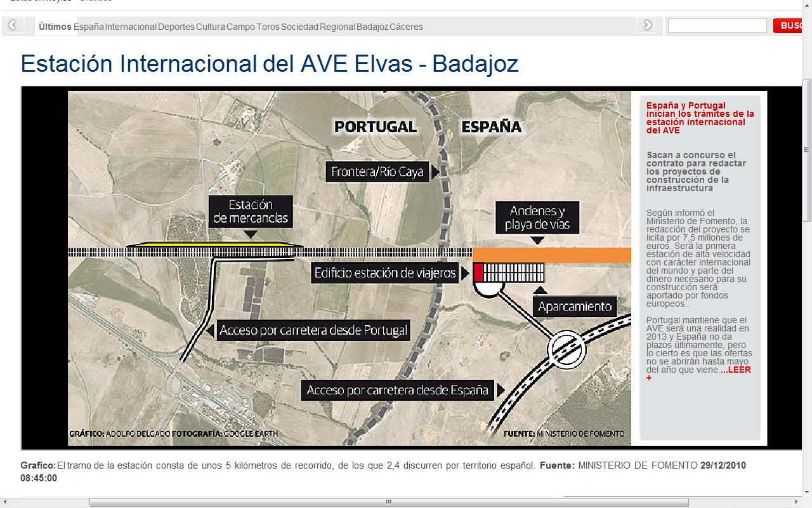The width and height of the screenshot is (812, 508).
Task: Click the headline "España y Portugal inician los trámites"
Action: [698, 117]
